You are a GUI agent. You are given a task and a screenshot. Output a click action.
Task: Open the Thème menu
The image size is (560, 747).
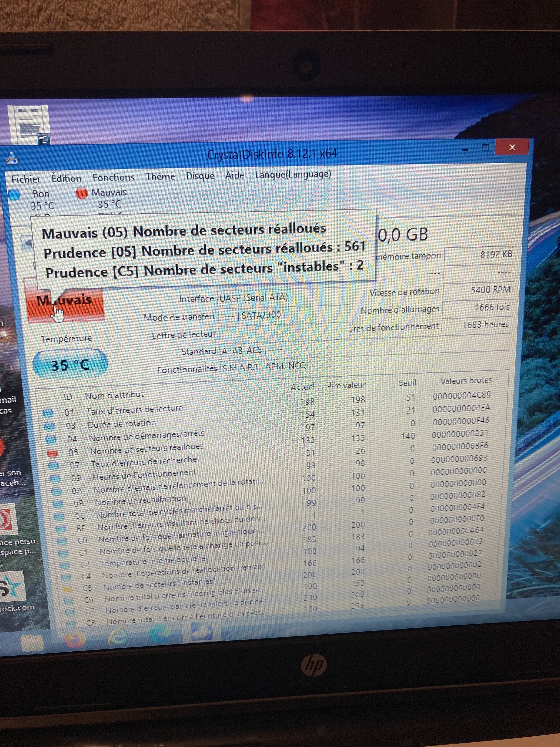pos(160,176)
